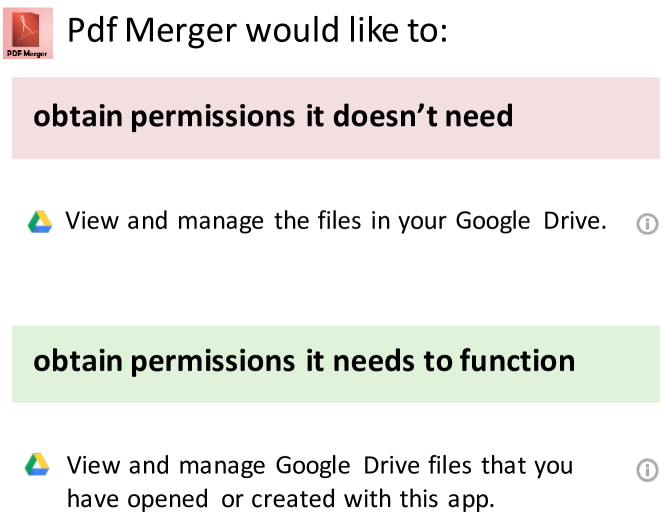Click the PDF Merger app icon
The width and height of the screenshot is (664, 530).
tap(28, 31)
